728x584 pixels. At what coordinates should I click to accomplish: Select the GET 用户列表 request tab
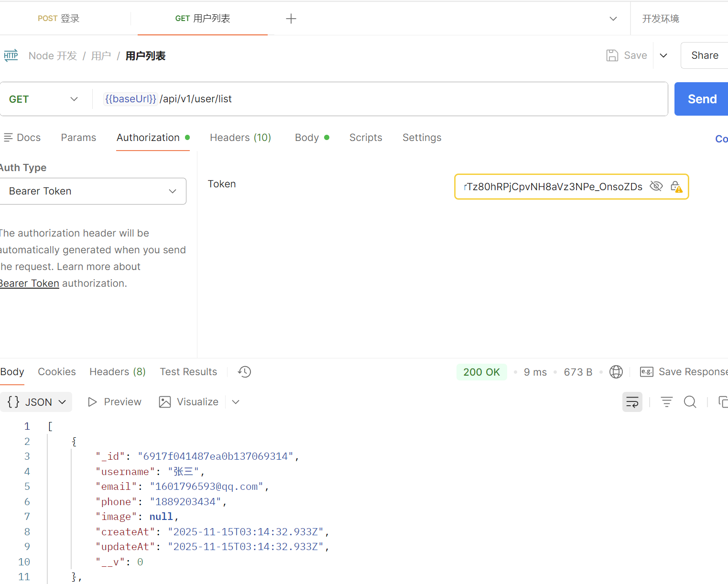[x=203, y=19]
